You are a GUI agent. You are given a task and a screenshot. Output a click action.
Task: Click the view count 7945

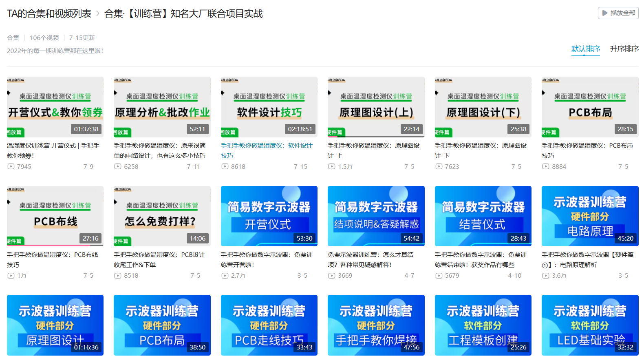[x=24, y=166]
